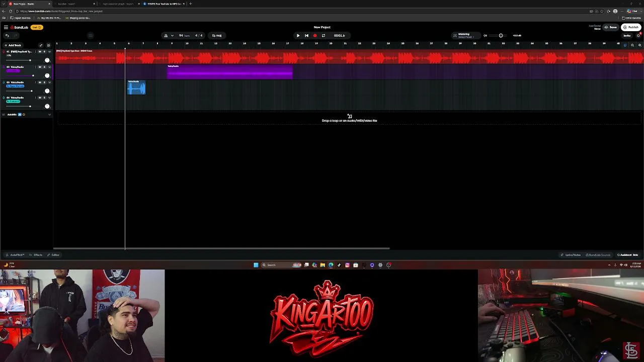Open the Assistant Beta panel
The image size is (644, 362).
[x=628, y=255]
